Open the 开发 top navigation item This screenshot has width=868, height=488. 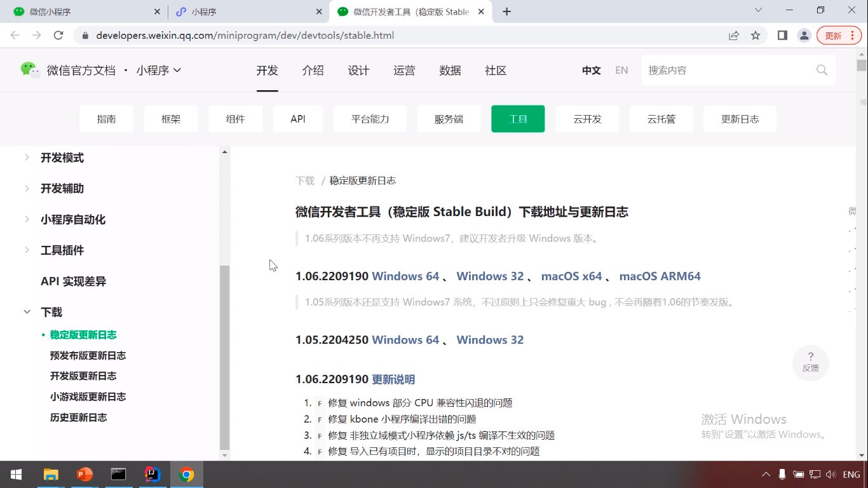click(x=268, y=71)
